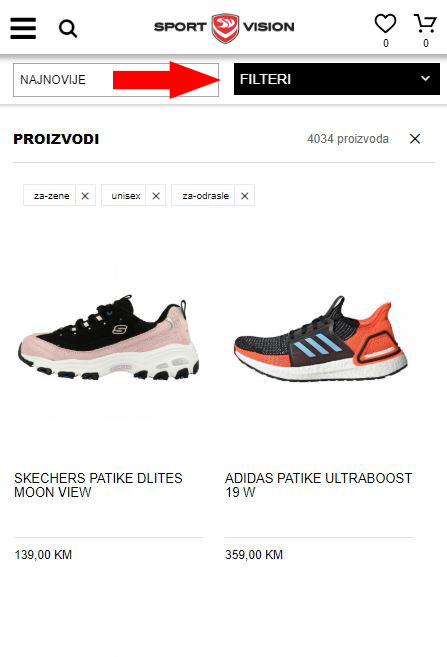Open the hamburger navigation menu
Viewport: 447px width, 657px height.
point(23,28)
